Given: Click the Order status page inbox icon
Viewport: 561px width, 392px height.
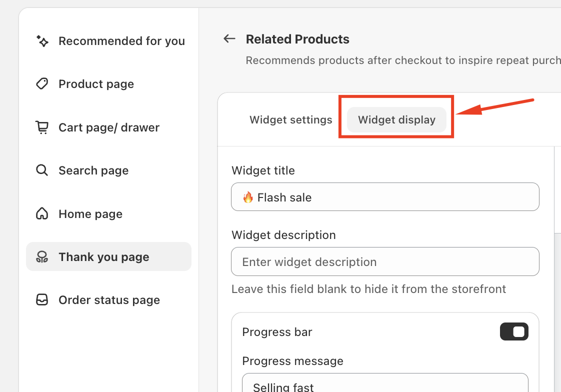Looking at the screenshot, I should [x=42, y=300].
